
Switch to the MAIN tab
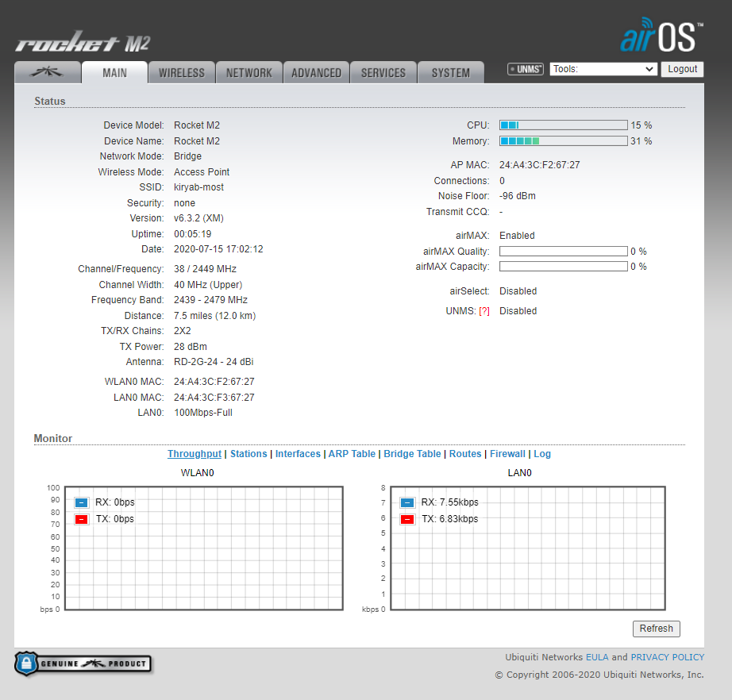(x=114, y=73)
